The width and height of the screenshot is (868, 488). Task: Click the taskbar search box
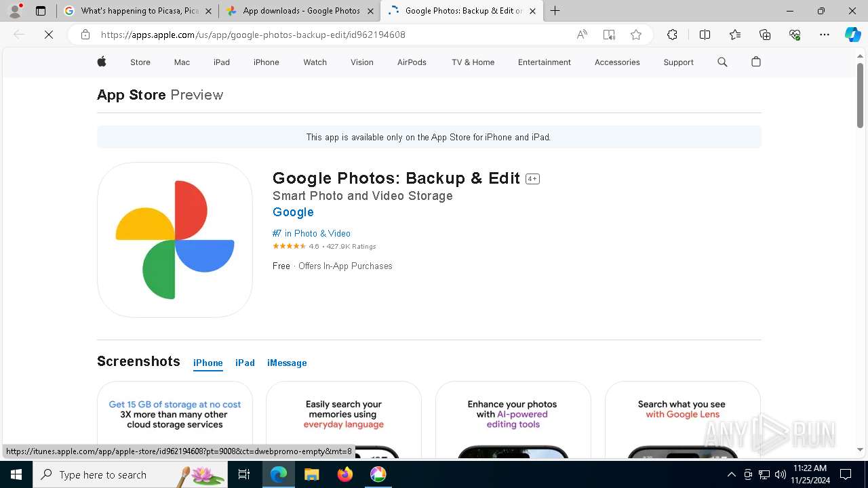129,474
